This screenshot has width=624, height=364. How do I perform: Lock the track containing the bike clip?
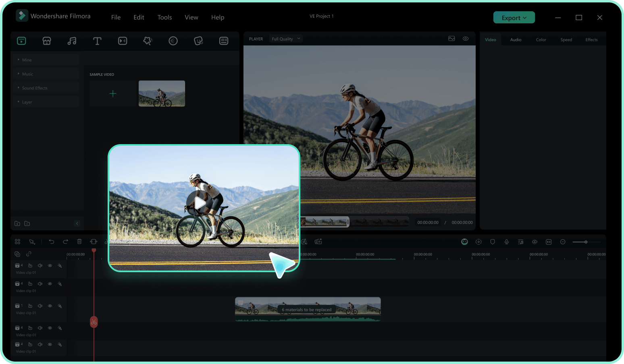(30, 306)
